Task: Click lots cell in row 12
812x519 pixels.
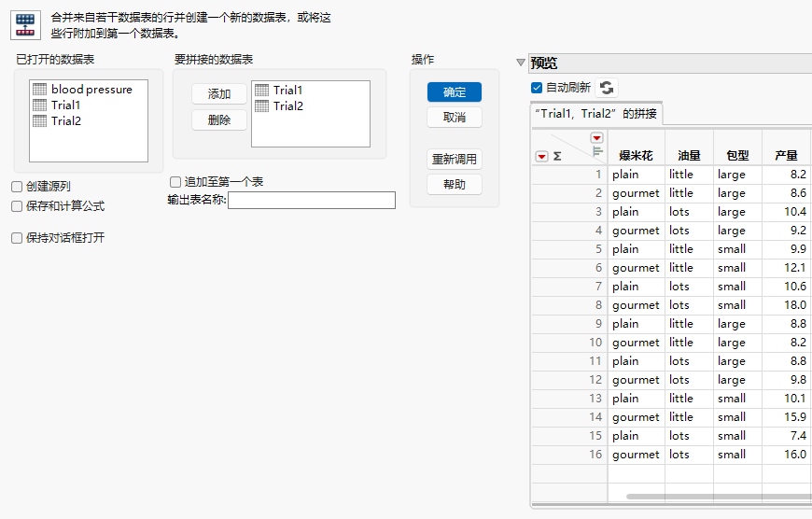Action: 690,380
